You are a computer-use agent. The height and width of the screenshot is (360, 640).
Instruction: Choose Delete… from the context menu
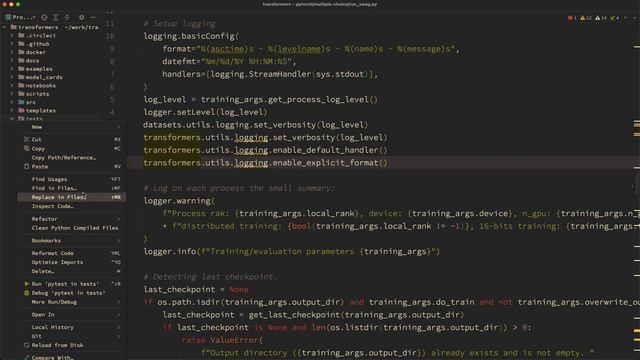(71, 271)
